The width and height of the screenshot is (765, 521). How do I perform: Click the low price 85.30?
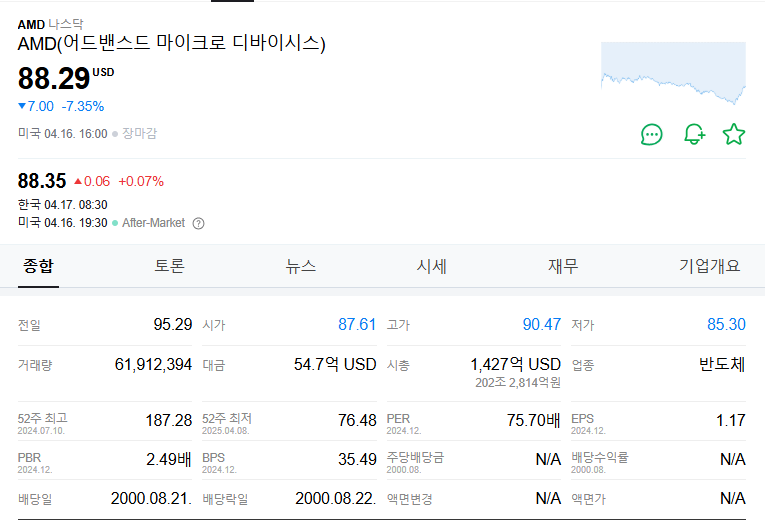(x=726, y=324)
